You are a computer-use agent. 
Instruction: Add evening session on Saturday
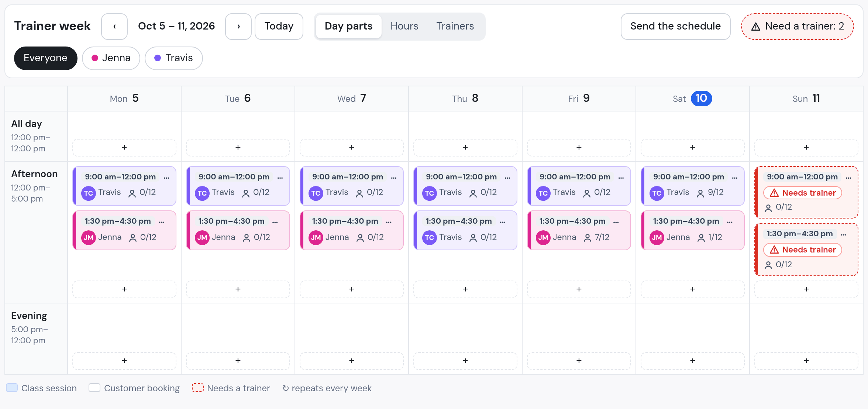coord(693,361)
